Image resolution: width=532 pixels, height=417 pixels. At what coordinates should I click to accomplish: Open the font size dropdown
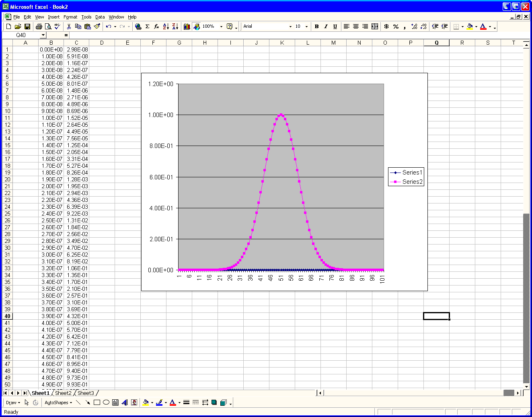(x=306, y=27)
